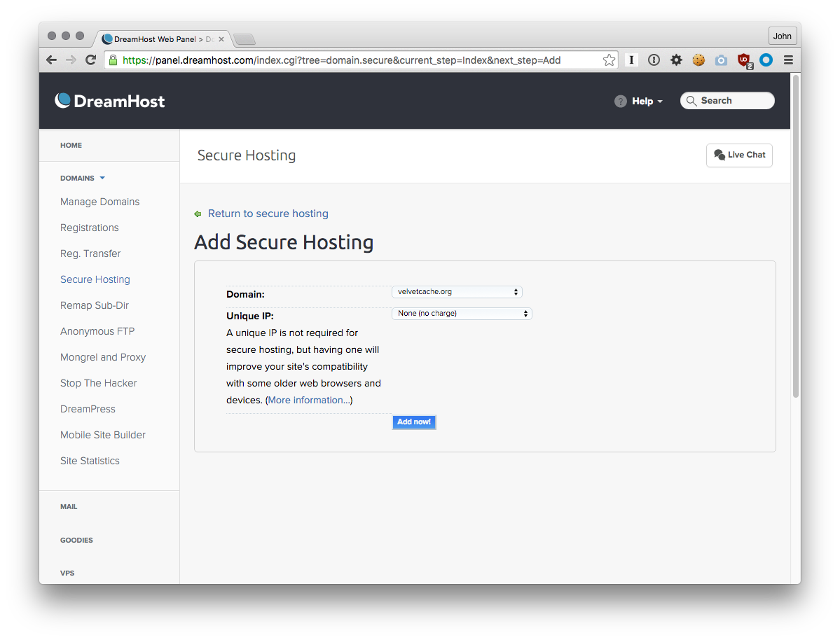Click the Add now! button
840x640 pixels.
[414, 422]
